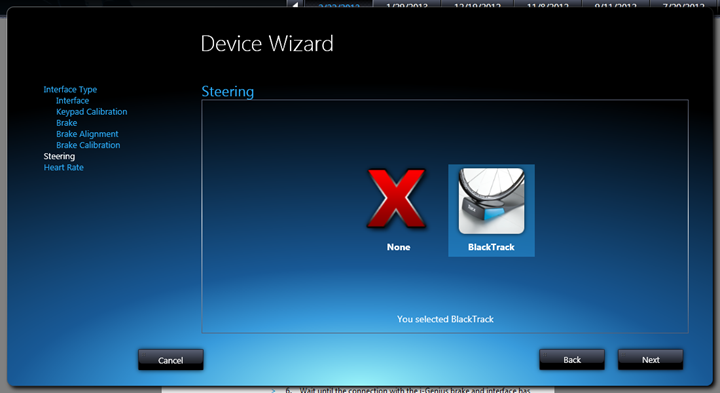Viewport: 720px width, 393px height.
Task: Jump to the Interface step
Action: coord(73,101)
